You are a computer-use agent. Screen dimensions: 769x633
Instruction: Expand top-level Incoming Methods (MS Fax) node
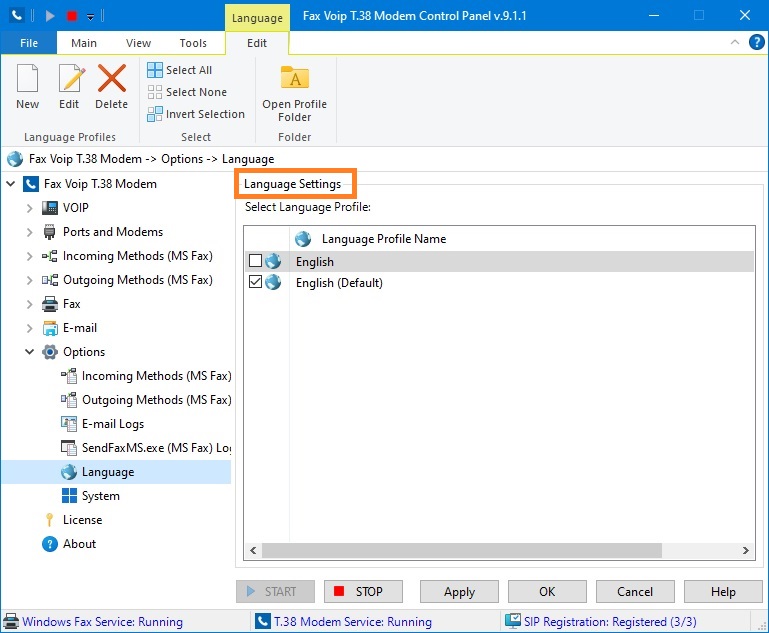29,256
